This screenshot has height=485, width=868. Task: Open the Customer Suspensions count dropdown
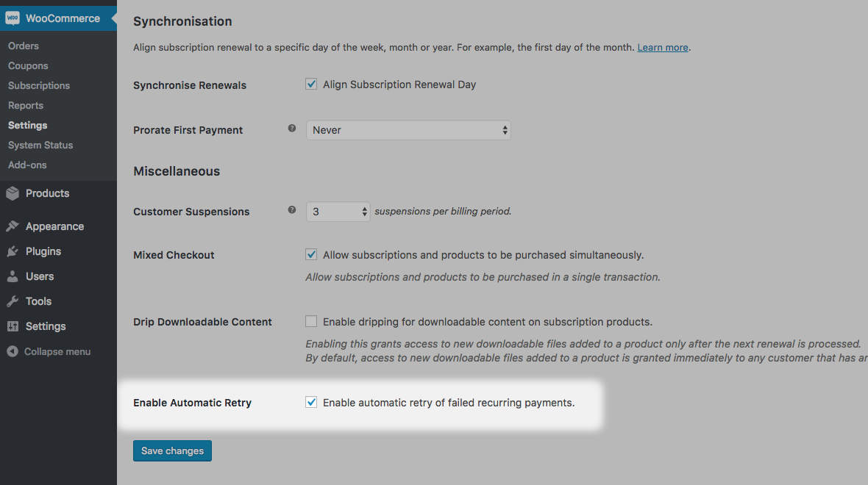tap(338, 212)
